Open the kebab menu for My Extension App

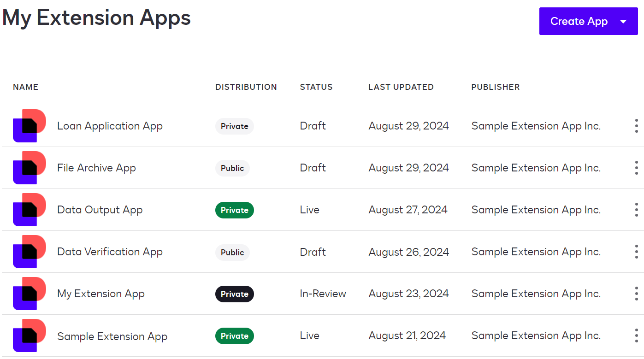[x=636, y=294]
